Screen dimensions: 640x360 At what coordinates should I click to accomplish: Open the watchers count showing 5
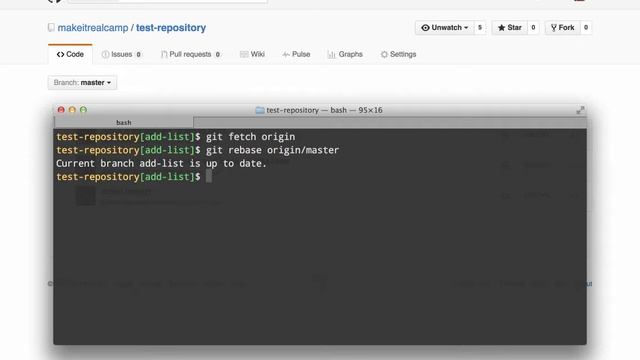tap(480, 28)
